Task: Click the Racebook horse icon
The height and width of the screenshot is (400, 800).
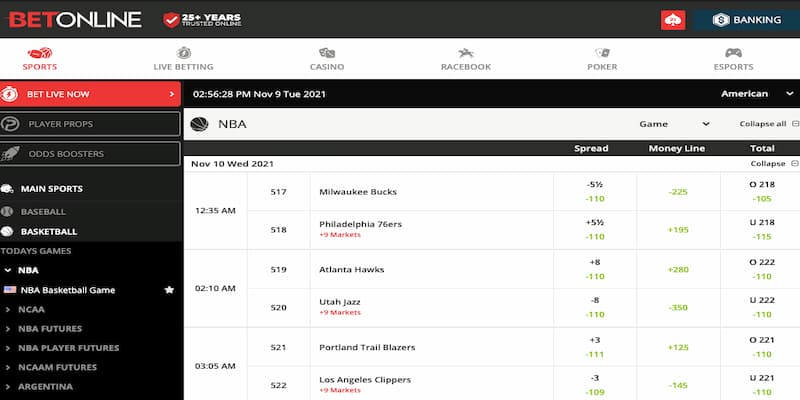Action: [x=466, y=53]
